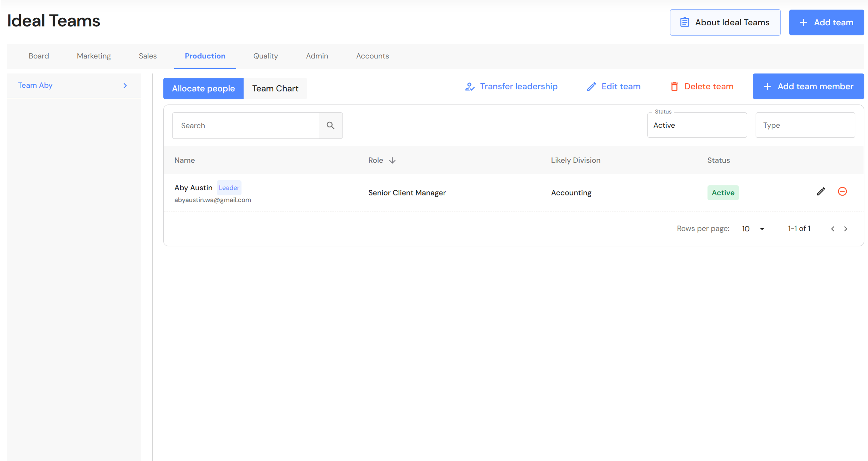Change rows per page dropdown
Image resolution: width=868 pixels, height=461 pixels.
pyautogui.click(x=753, y=229)
